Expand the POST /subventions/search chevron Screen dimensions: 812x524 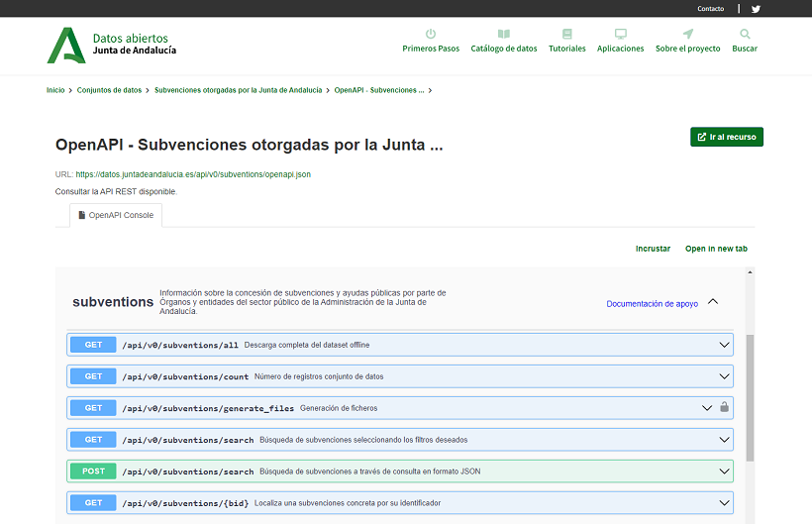click(724, 472)
